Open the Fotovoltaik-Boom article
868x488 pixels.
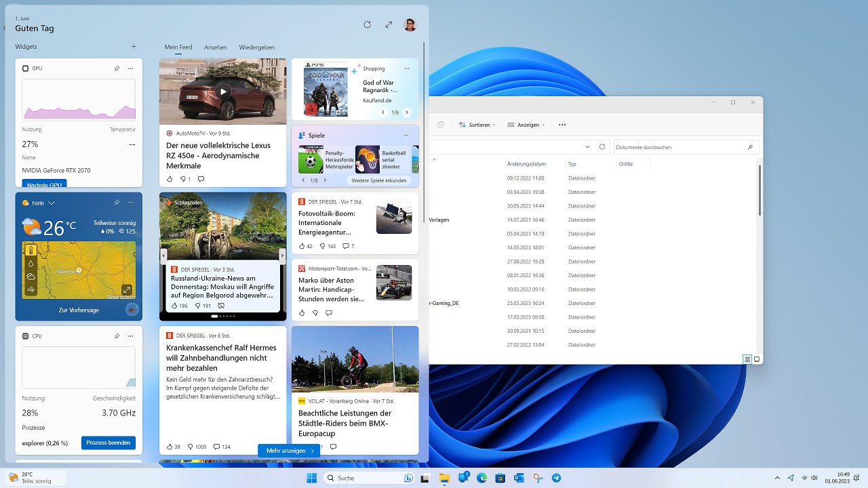327,223
